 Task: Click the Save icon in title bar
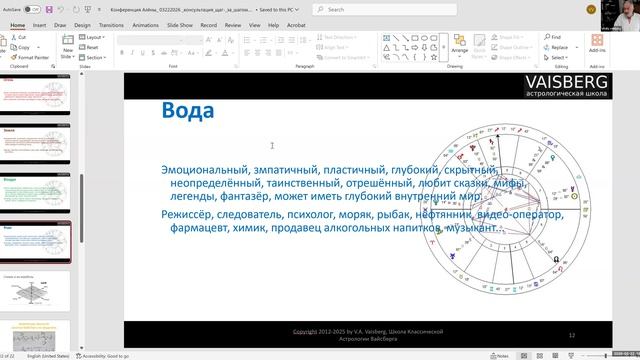coord(49,9)
